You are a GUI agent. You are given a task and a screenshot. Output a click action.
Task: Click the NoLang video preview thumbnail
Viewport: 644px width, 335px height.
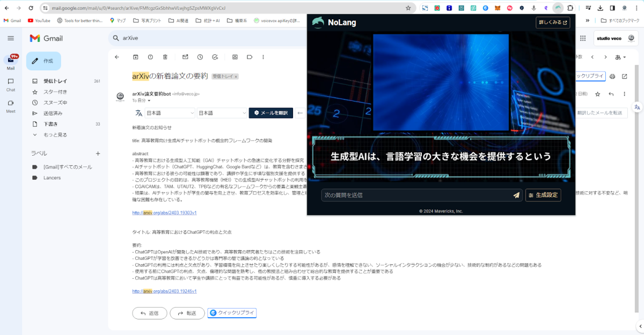click(441, 82)
